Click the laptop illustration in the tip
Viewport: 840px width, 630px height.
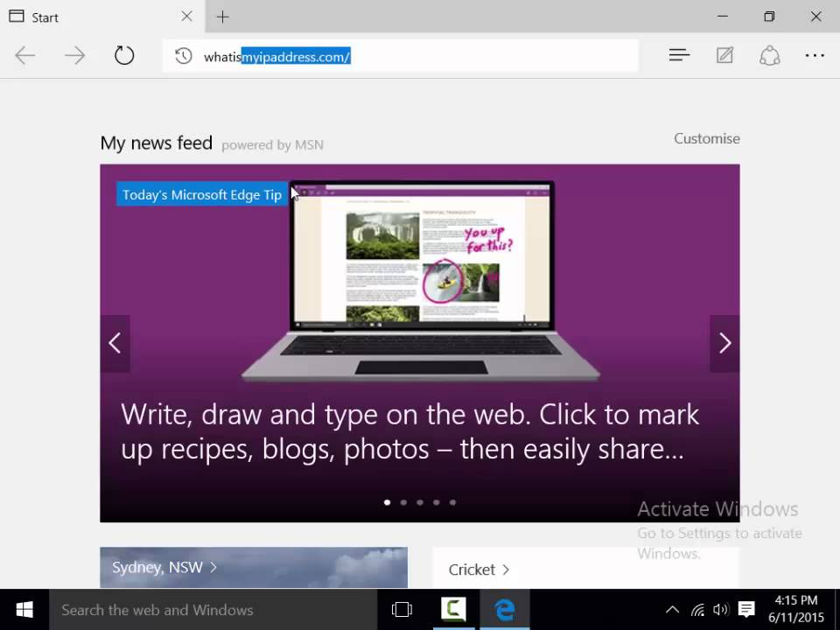(x=421, y=281)
